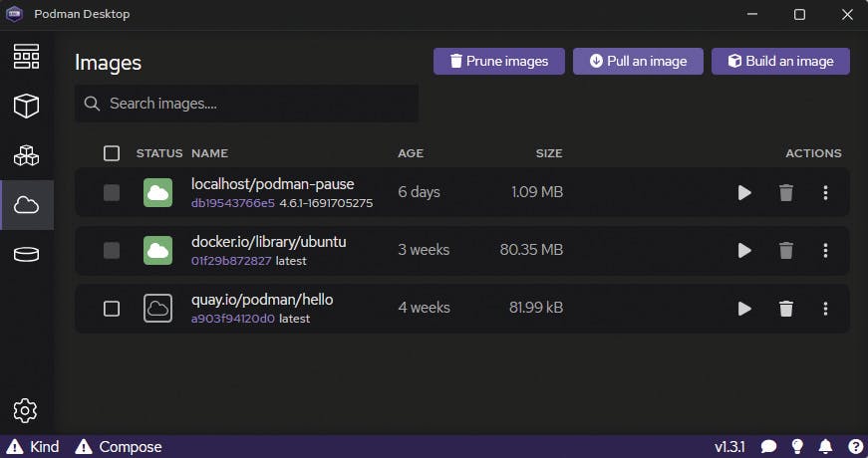Delete the quay.io/podman/hello image

[x=786, y=309]
